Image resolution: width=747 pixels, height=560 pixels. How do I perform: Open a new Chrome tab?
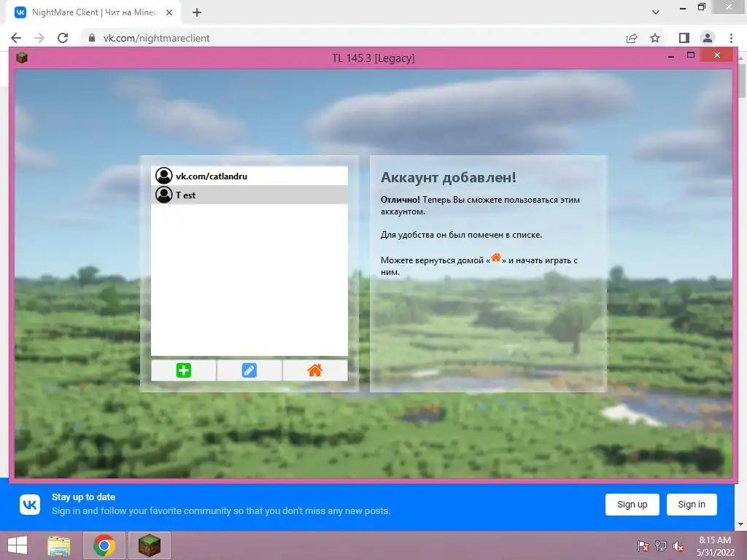(x=197, y=12)
